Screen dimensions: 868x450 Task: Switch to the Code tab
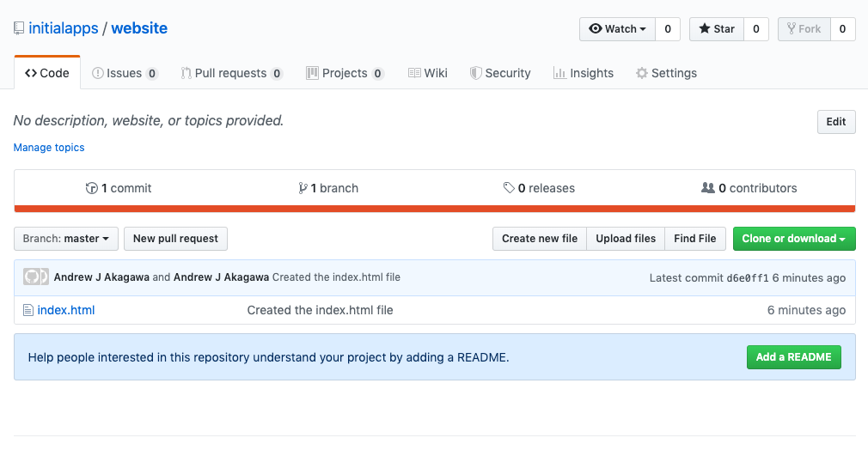[x=47, y=73]
